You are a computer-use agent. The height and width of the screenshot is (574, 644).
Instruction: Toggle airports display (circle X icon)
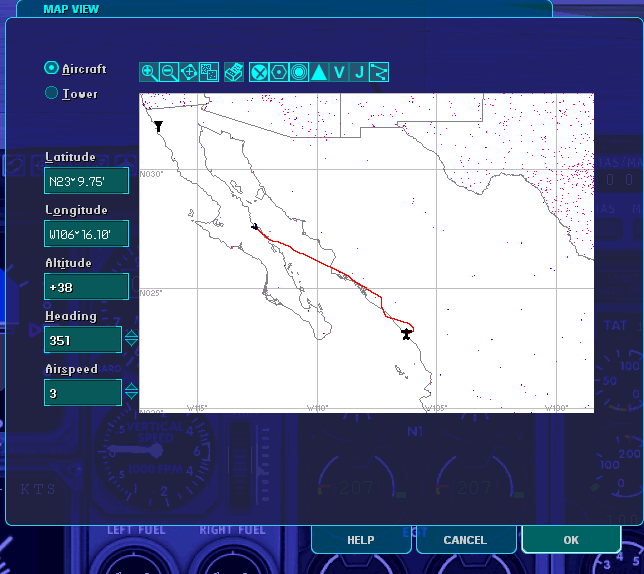click(x=259, y=72)
